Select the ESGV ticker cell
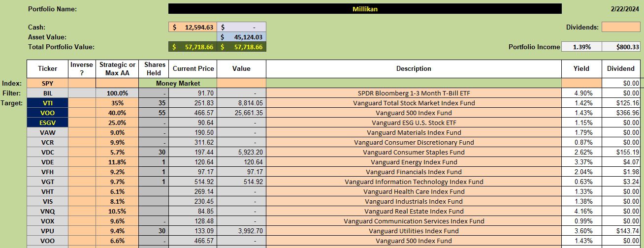Screen dimensions: 644x248 tap(47, 123)
